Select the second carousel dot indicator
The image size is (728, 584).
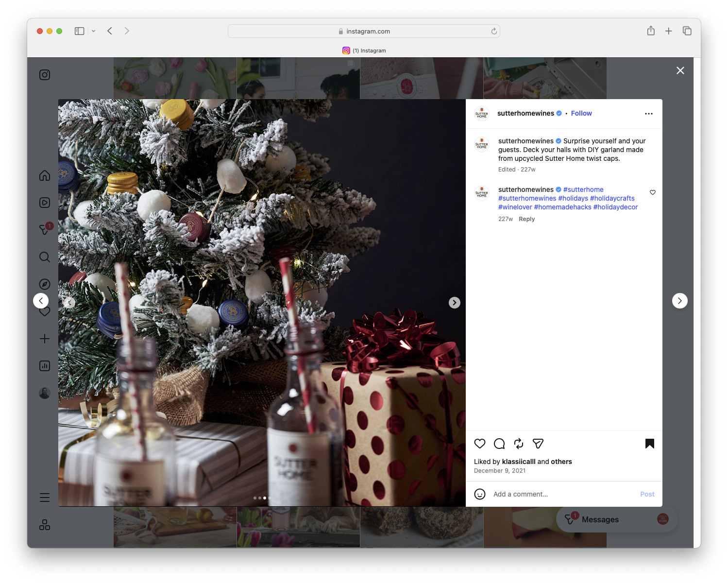point(259,498)
